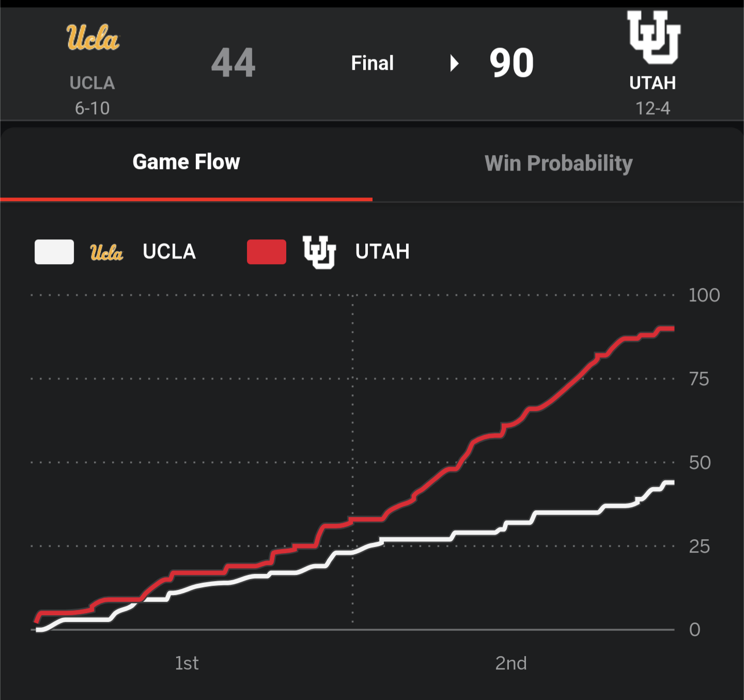
Task: Open the UCLA team name link in header
Action: (92, 83)
